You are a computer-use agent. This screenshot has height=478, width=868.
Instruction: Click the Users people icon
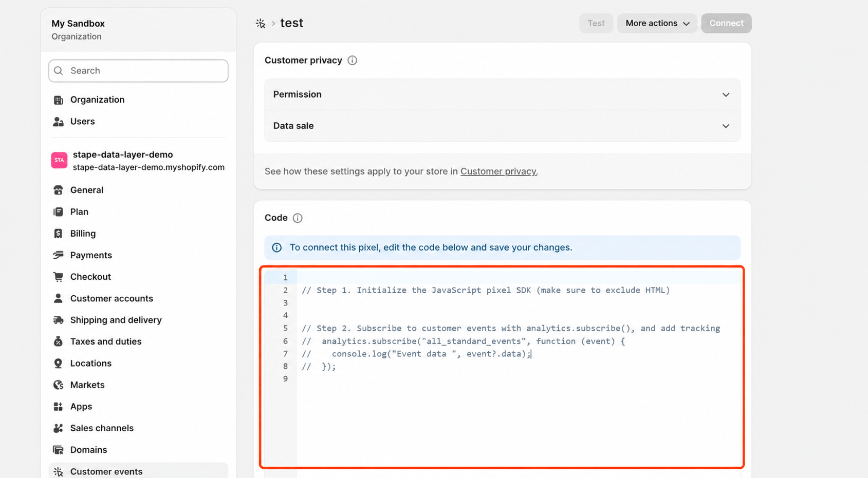(58, 122)
